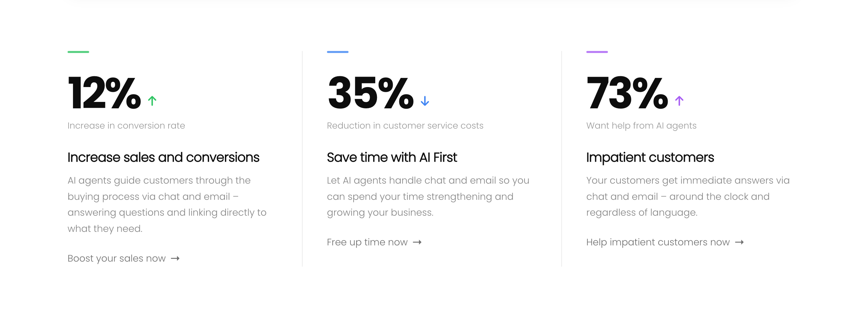Click the 12% statistic number
868x322 pixels.
pyautogui.click(x=104, y=93)
